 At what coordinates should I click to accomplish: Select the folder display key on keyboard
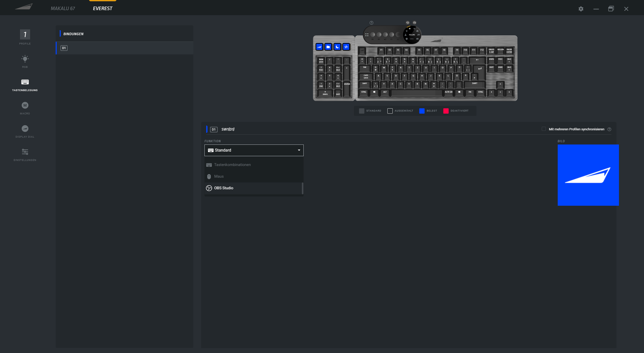pos(328,47)
